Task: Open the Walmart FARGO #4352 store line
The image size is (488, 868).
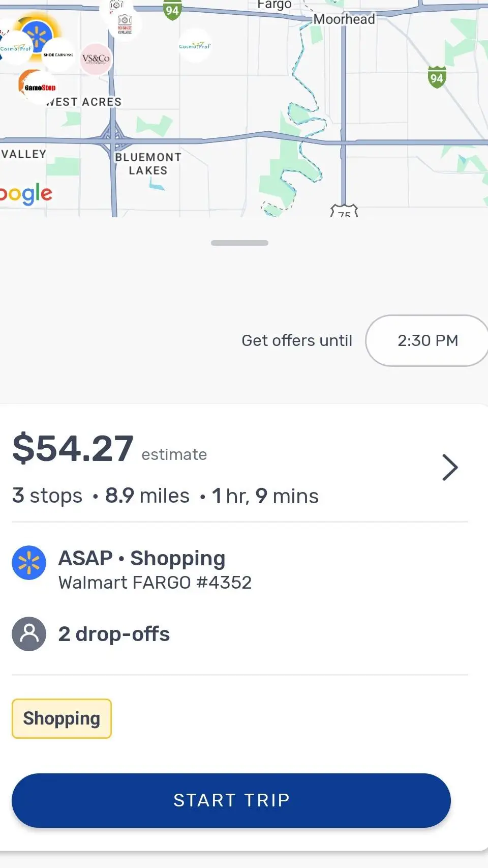Action: pyautogui.click(x=155, y=583)
